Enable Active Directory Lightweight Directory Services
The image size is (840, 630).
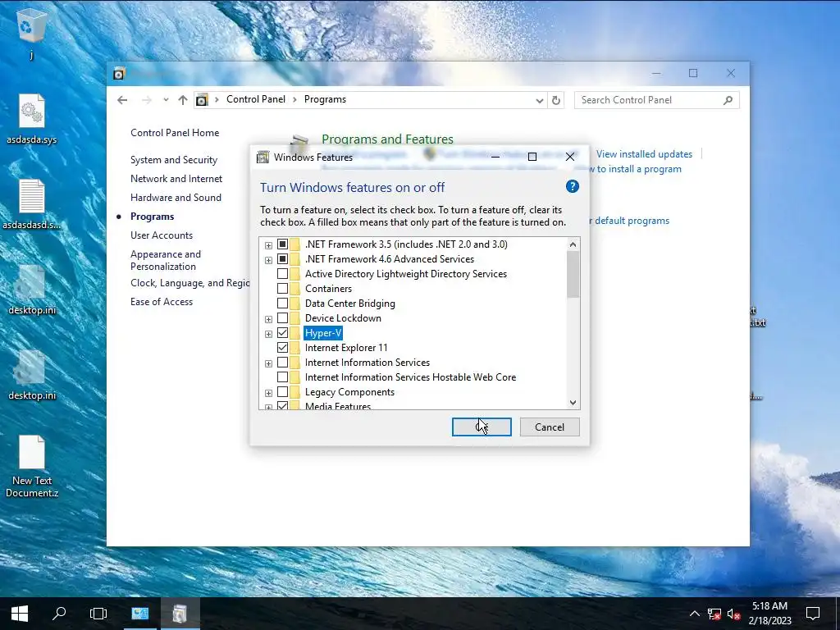(x=282, y=274)
